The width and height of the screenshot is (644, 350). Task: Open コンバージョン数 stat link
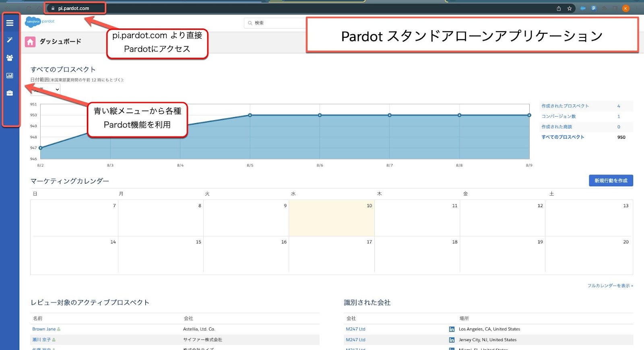click(x=558, y=116)
